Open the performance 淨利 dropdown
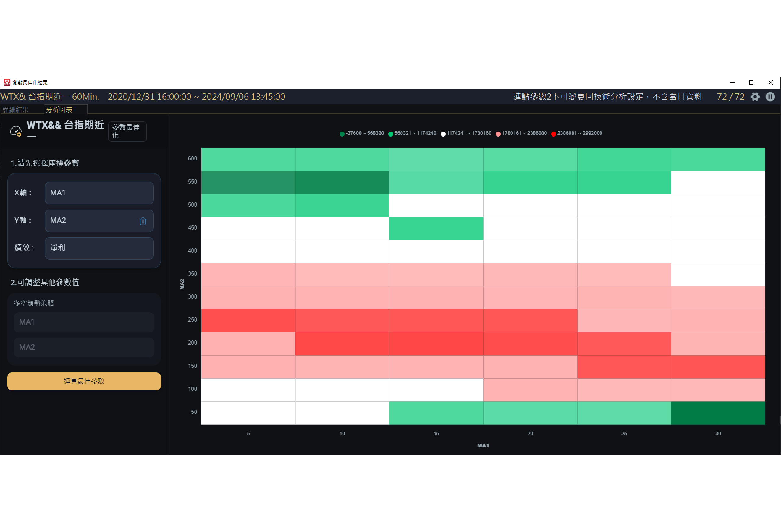Screen dimensions: 781x532 pos(99,248)
